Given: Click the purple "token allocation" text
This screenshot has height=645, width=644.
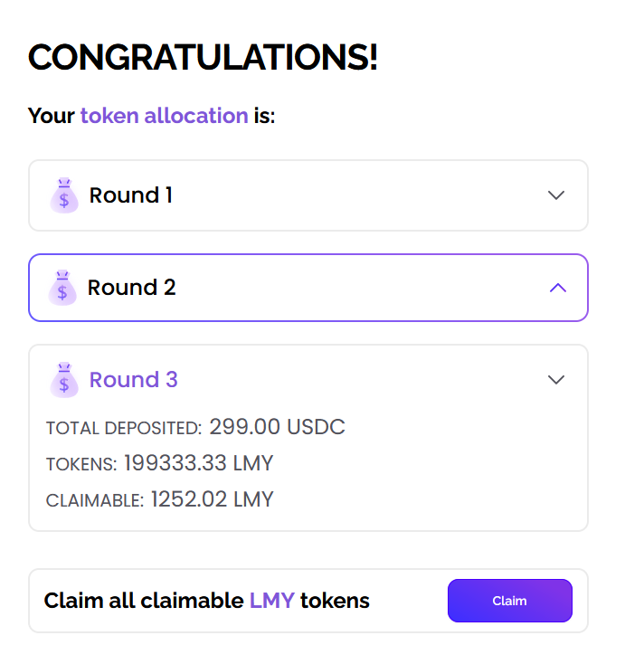Looking at the screenshot, I should [164, 116].
